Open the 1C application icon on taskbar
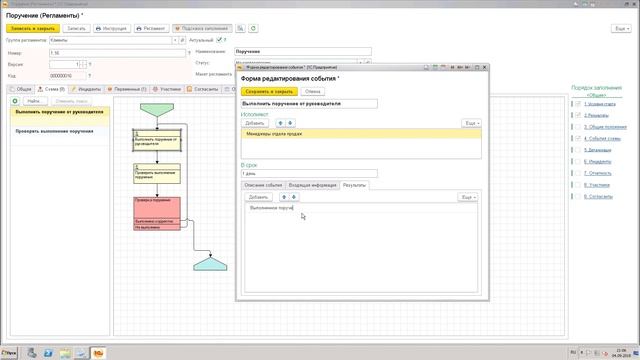Image resolution: width=640 pixels, height=360 pixels. point(98,353)
